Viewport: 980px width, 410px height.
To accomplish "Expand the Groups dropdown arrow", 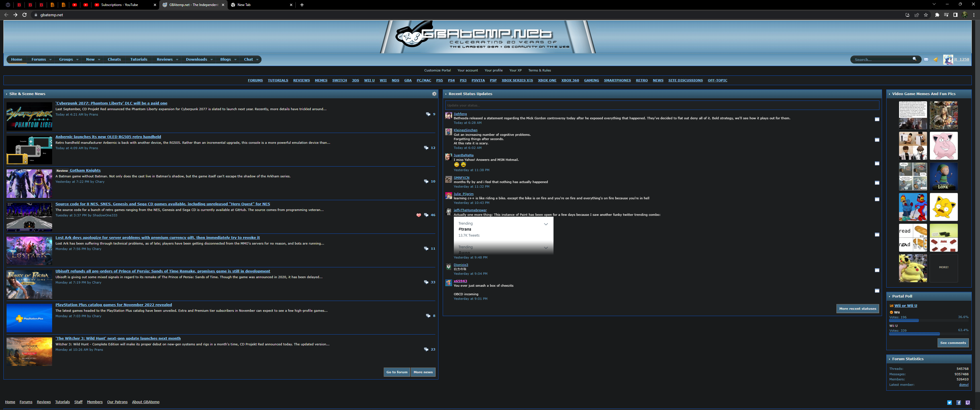I will pos(77,60).
